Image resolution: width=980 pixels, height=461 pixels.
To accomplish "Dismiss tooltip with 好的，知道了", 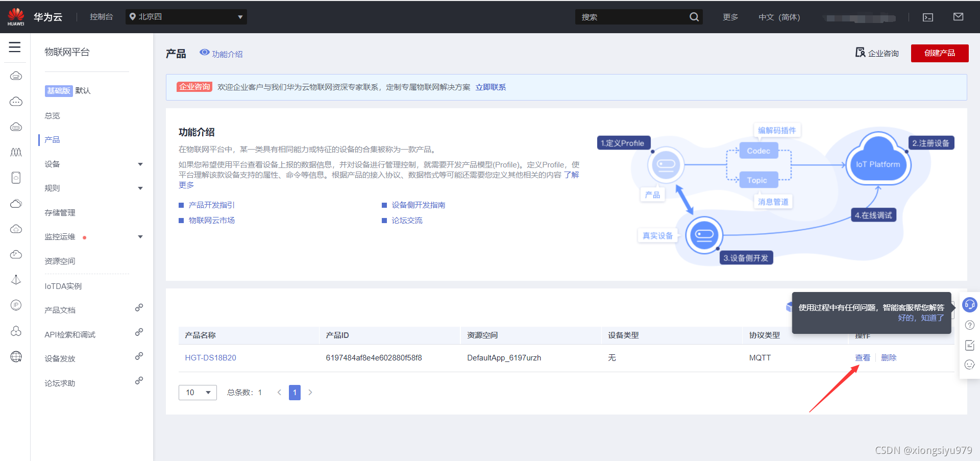I will pos(921,318).
